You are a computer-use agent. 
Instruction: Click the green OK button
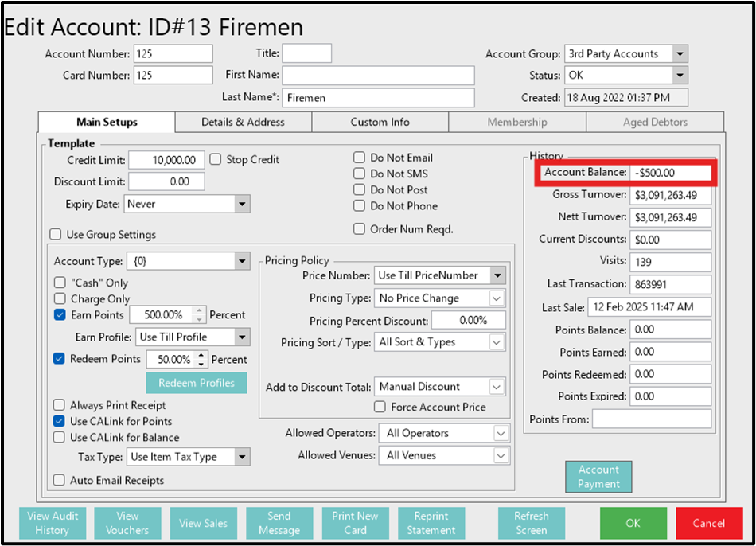(x=633, y=523)
